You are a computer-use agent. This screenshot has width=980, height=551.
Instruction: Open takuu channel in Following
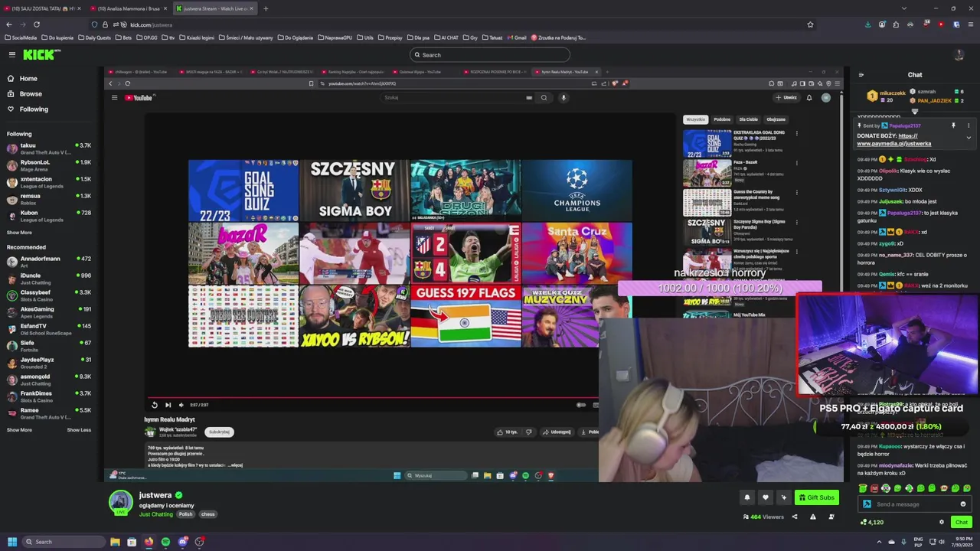(x=49, y=148)
